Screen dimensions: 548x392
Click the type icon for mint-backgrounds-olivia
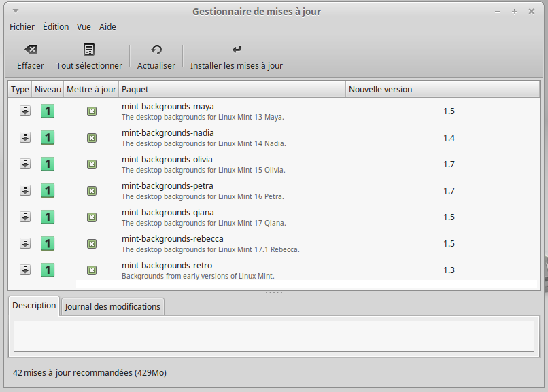point(24,164)
